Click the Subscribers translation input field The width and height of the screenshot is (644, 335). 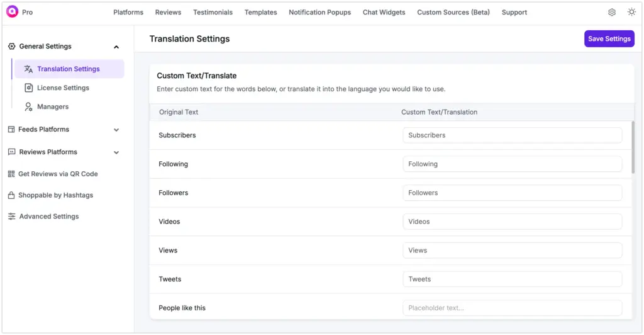click(512, 135)
